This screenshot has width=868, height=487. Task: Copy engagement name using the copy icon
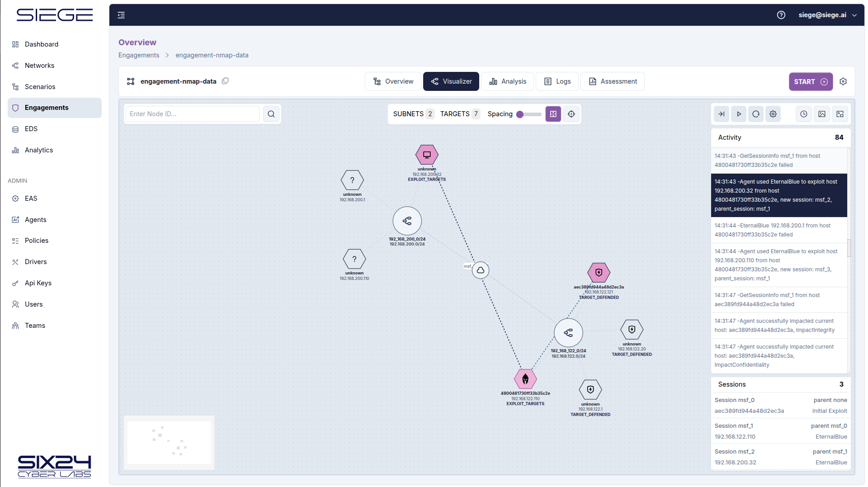(225, 81)
